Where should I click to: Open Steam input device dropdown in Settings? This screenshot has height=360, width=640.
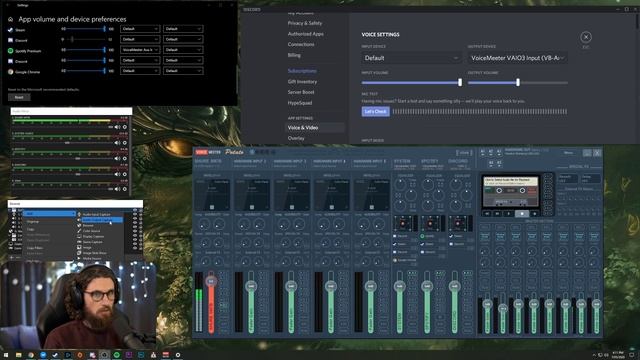coord(183,29)
